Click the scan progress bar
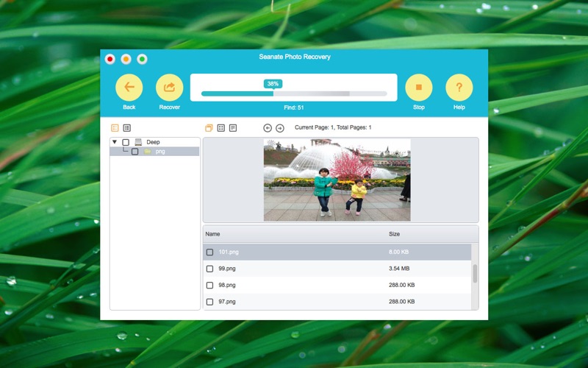Viewport: 588px width, 368px height. point(294,93)
